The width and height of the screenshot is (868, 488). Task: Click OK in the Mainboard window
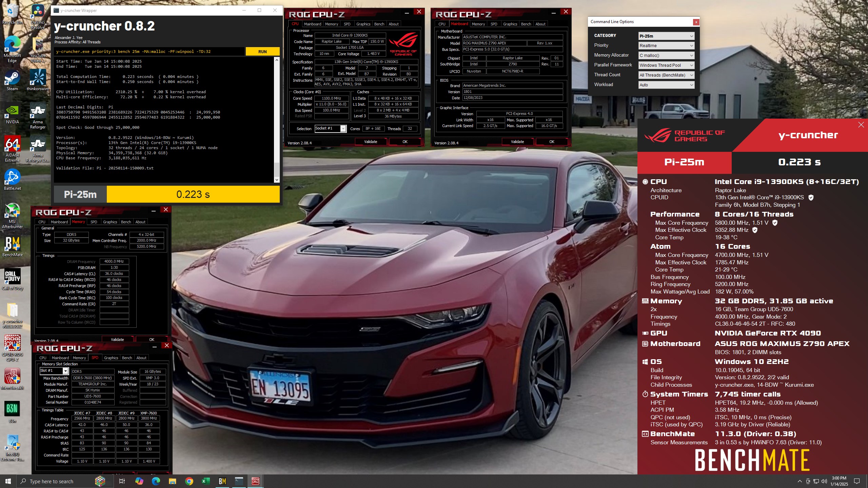(x=552, y=142)
